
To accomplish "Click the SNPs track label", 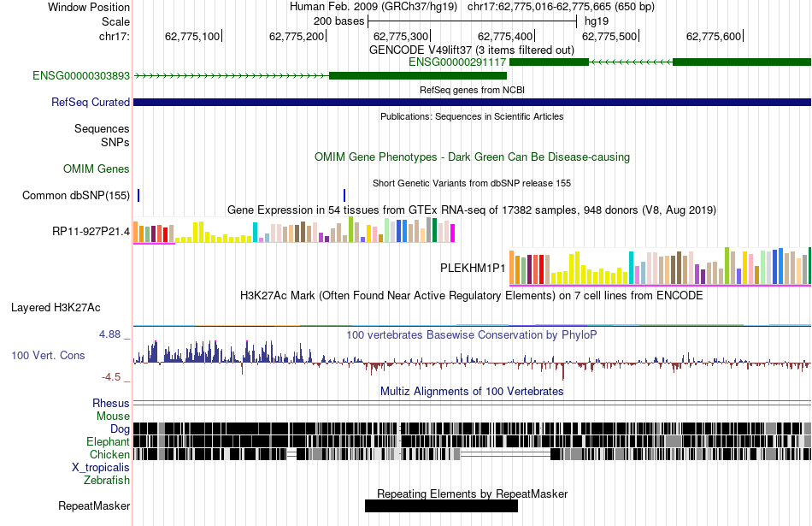I will [115, 142].
